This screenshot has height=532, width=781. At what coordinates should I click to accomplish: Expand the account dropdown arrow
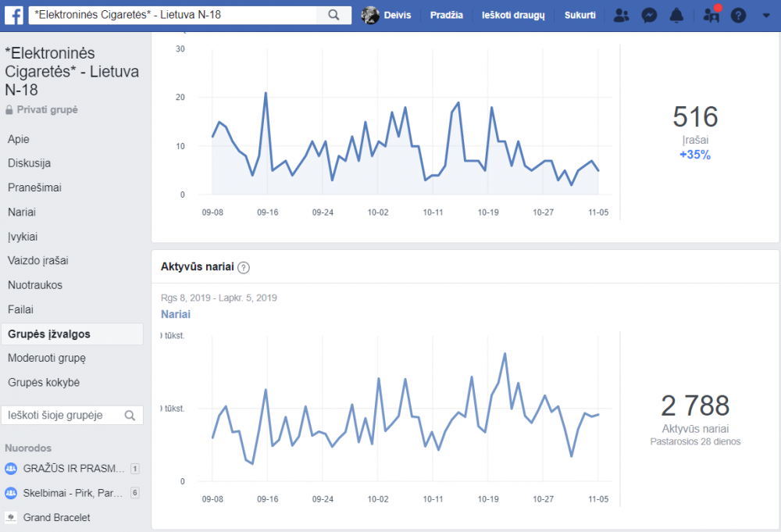click(766, 16)
